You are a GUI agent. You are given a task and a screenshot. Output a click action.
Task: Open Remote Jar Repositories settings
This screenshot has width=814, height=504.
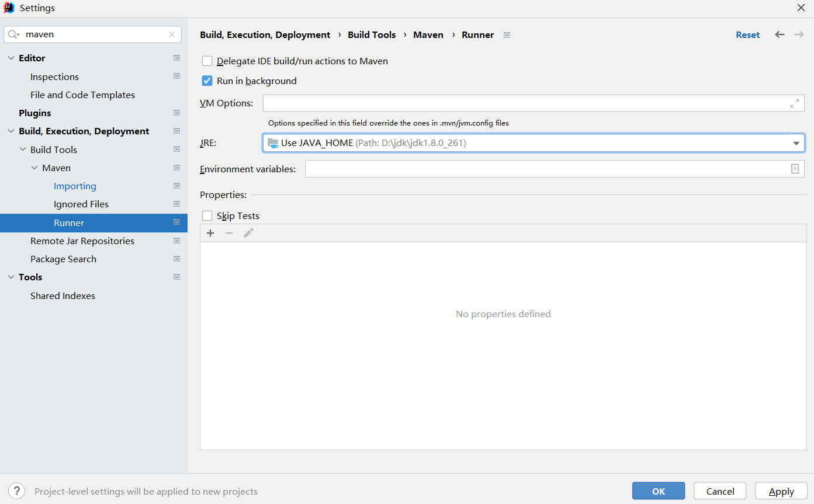82,241
